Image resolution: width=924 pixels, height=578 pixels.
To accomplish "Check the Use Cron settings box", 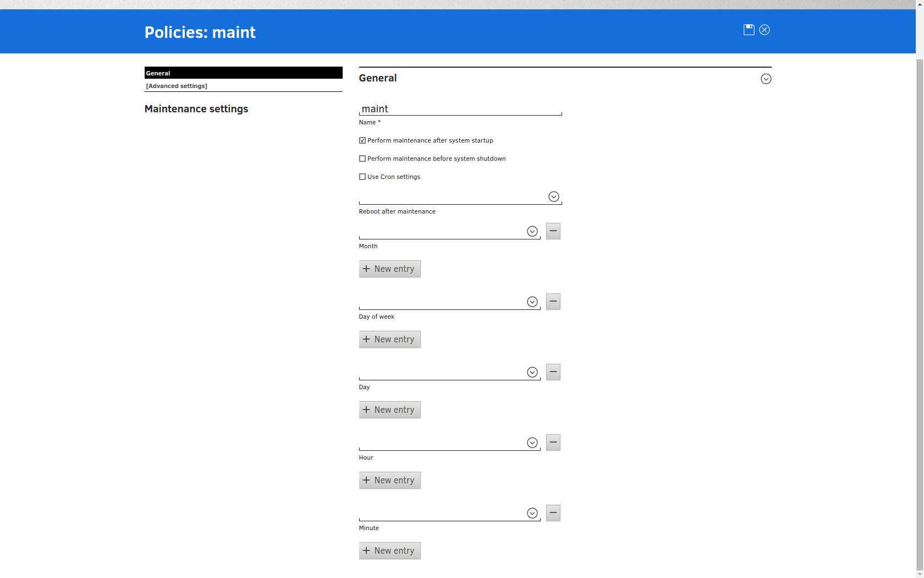I will [362, 177].
